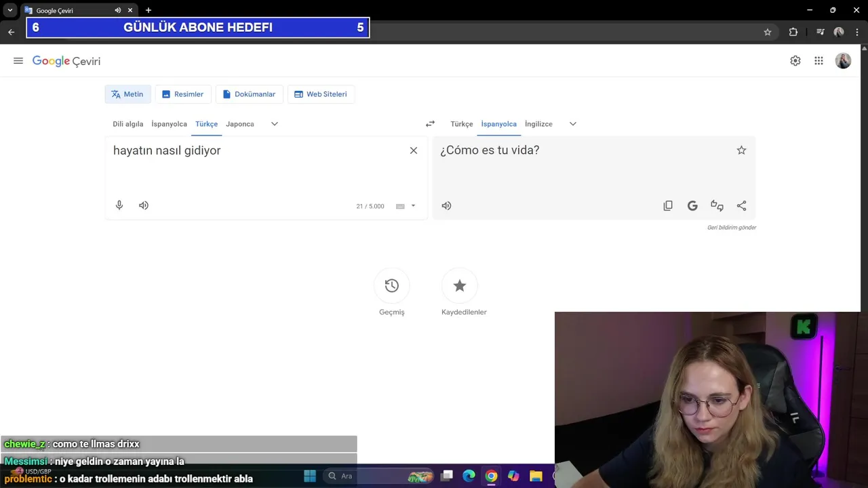Viewport: 868px width, 488px height.
Task: Close the Google Çeviri tab
Action: coord(130,10)
